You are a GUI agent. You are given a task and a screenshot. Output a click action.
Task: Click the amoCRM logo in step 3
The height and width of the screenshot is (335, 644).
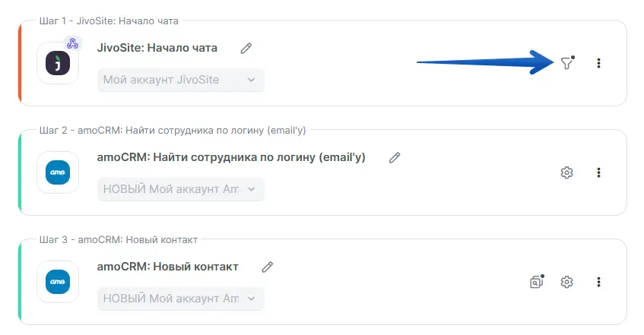58,282
